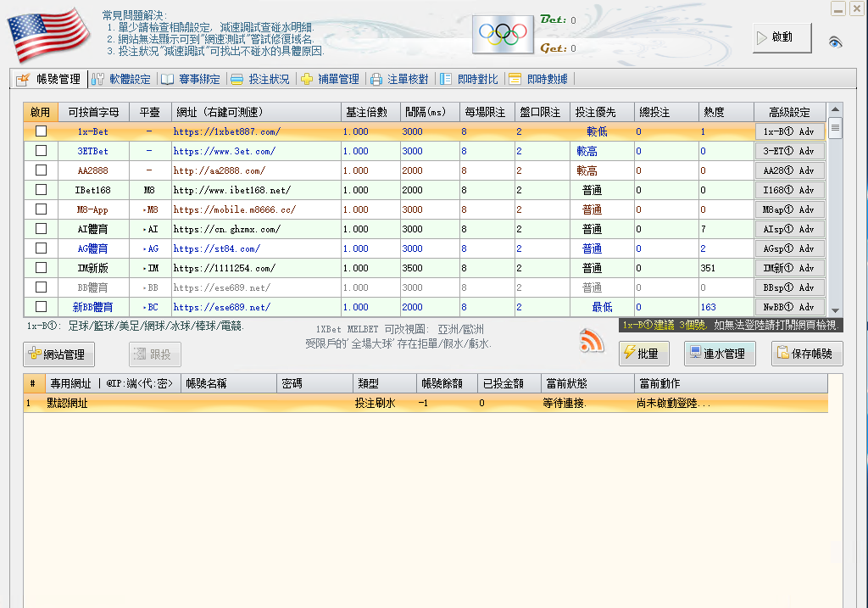Open the 賽事綁定 tab
The width and height of the screenshot is (868, 608).
point(191,79)
